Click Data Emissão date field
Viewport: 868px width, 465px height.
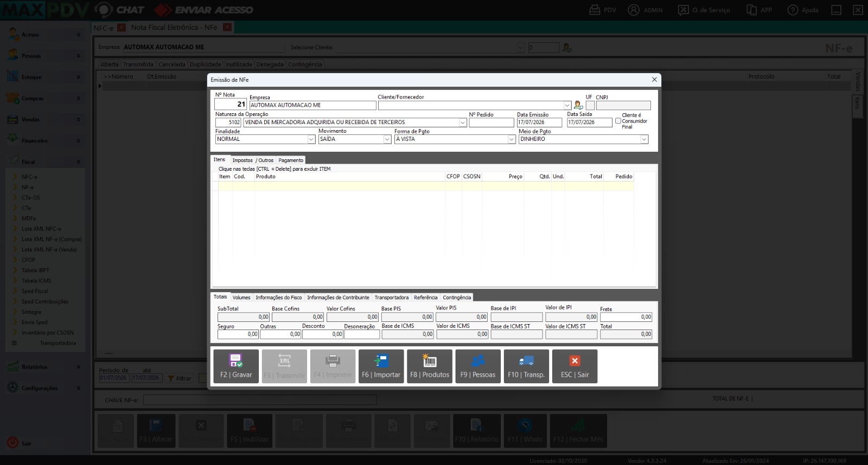pyautogui.click(x=539, y=122)
